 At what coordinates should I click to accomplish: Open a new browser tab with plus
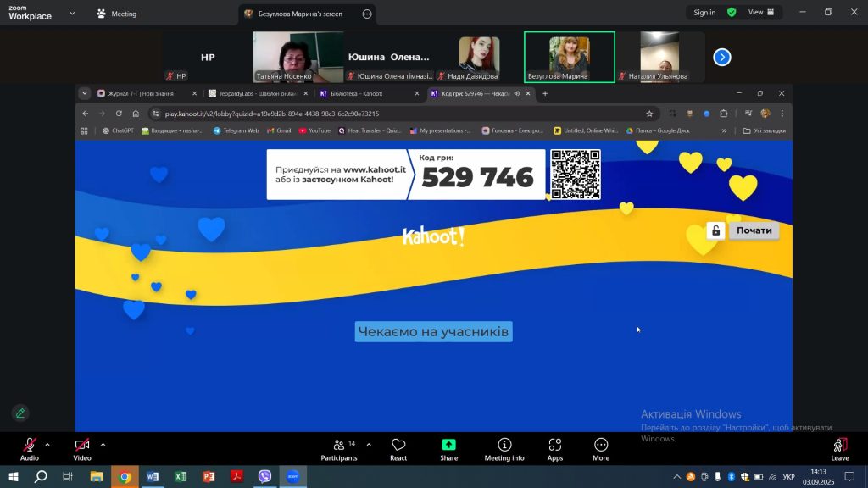click(x=545, y=93)
